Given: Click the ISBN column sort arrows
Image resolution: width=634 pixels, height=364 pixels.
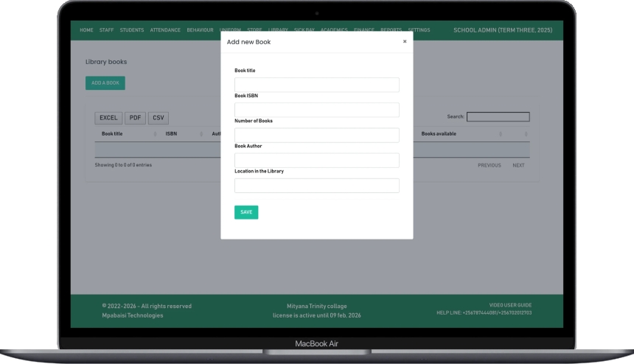Looking at the screenshot, I should coord(201,134).
